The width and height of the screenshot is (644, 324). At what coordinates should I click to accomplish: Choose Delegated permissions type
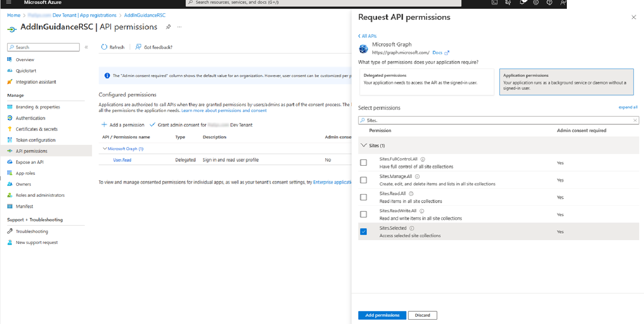(x=427, y=82)
